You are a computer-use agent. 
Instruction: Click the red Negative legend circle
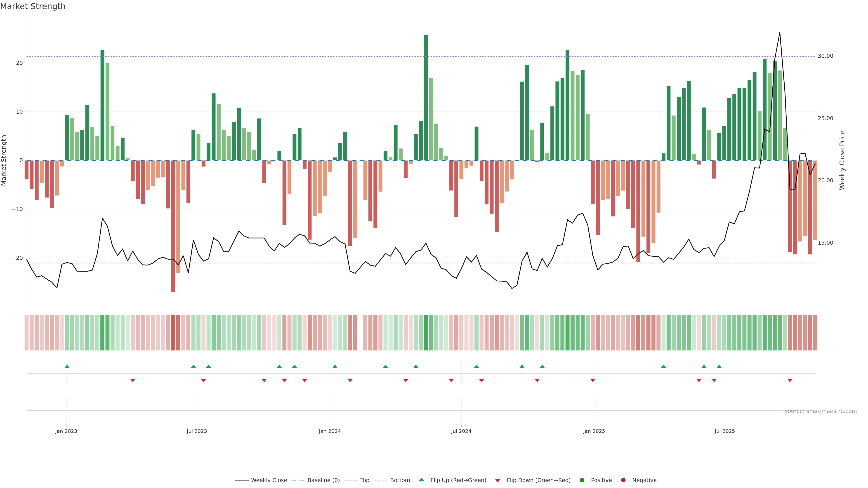point(623,480)
